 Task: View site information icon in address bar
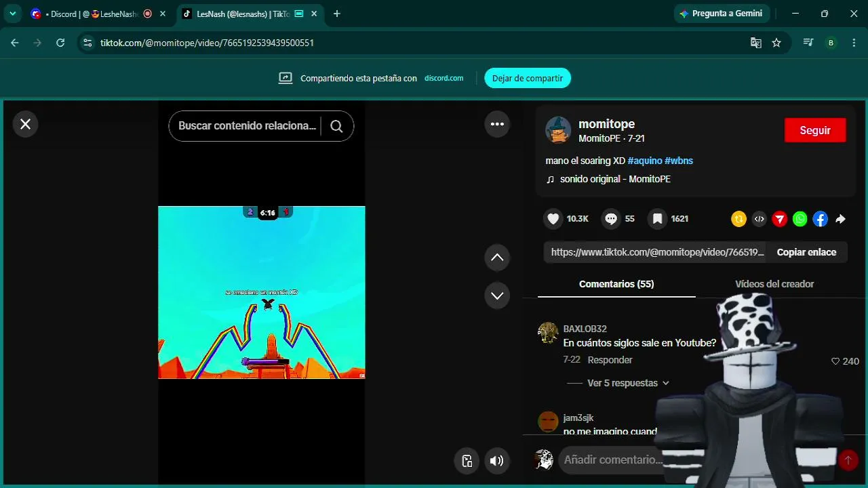87,43
